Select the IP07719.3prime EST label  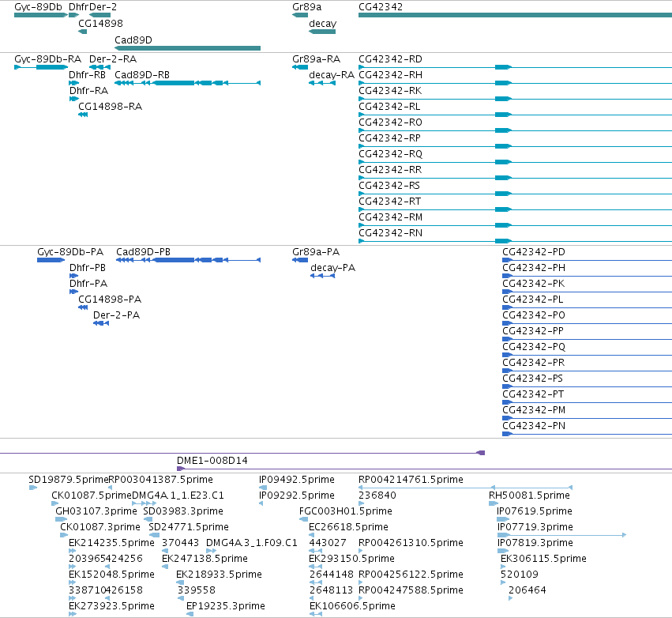point(535,526)
